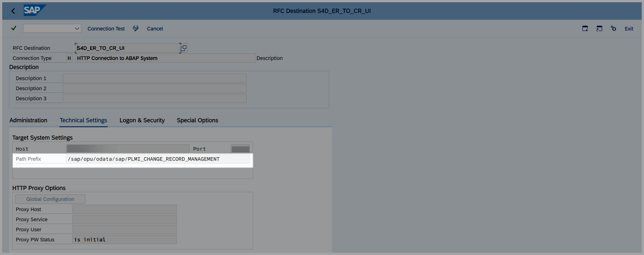Click the Description 1 text field
The image size is (644, 255).
pos(155,78)
